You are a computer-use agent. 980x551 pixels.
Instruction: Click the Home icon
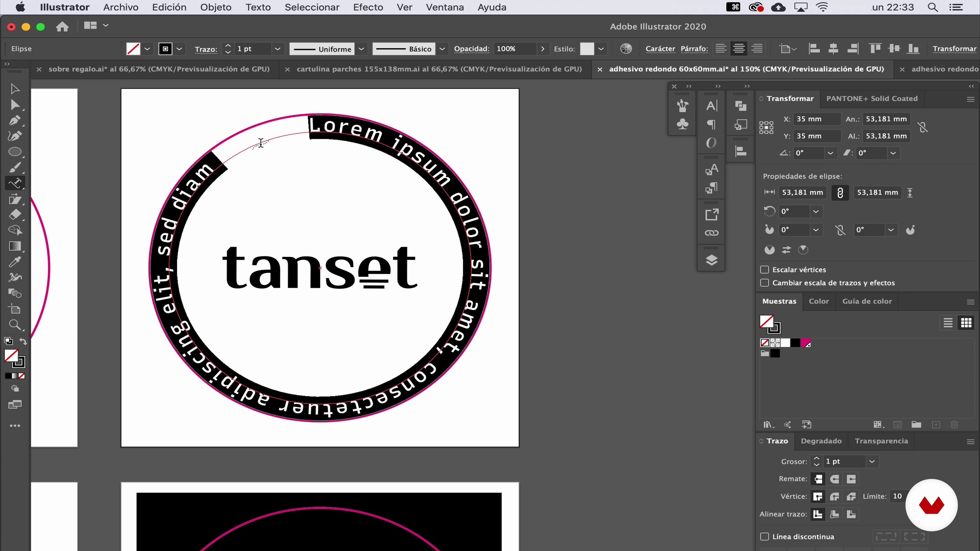[x=62, y=26]
